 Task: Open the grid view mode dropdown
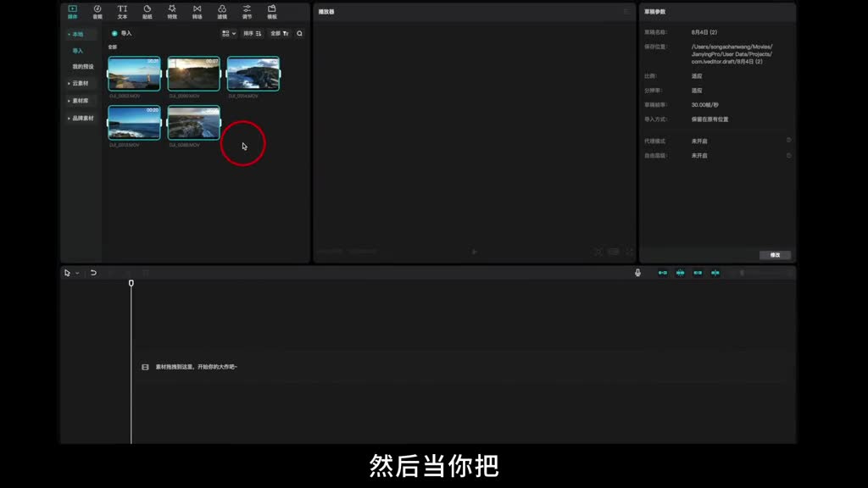coord(229,34)
